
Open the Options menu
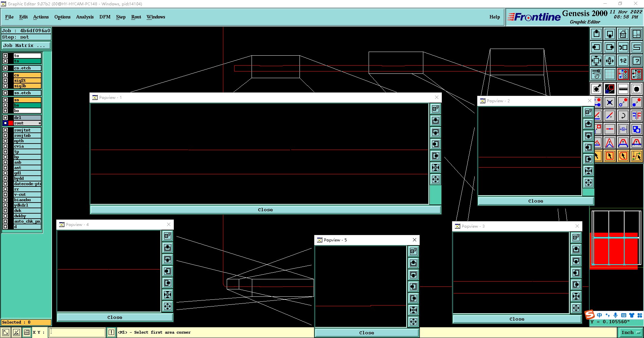pyautogui.click(x=62, y=17)
